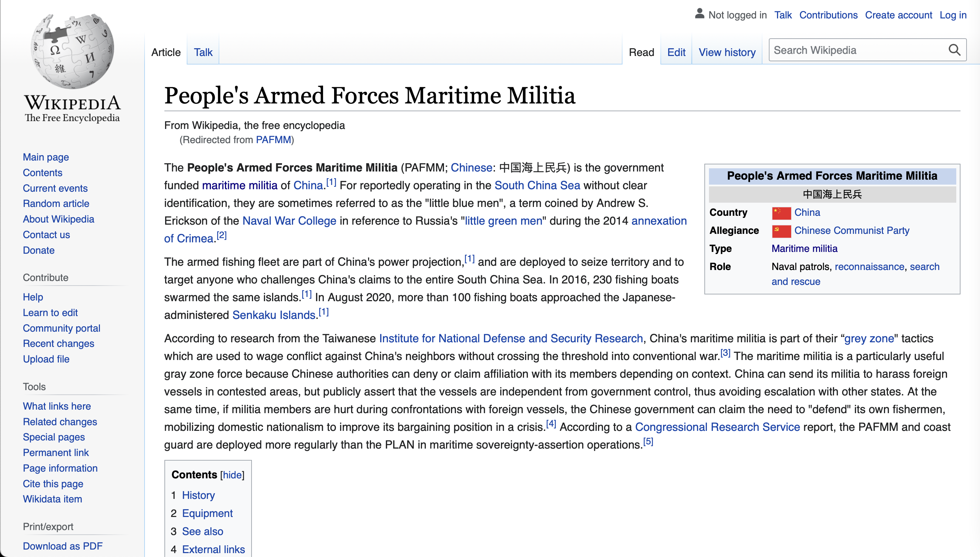Viewport: 980px width, 557px height.
Task: Open Contributions link at top
Action: pyautogui.click(x=828, y=15)
